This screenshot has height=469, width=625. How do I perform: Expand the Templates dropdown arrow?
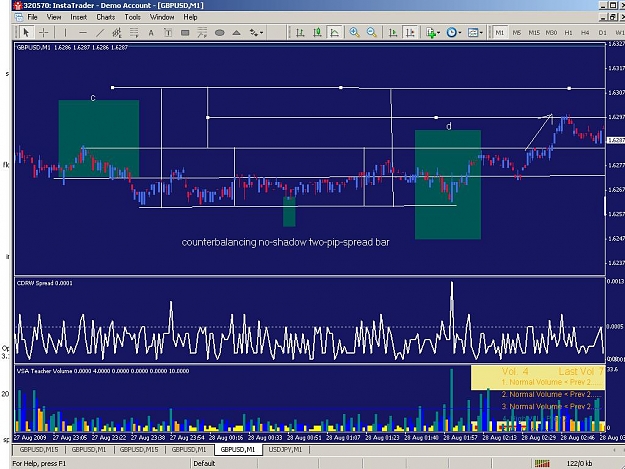pyautogui.click(x=482, y=33)
